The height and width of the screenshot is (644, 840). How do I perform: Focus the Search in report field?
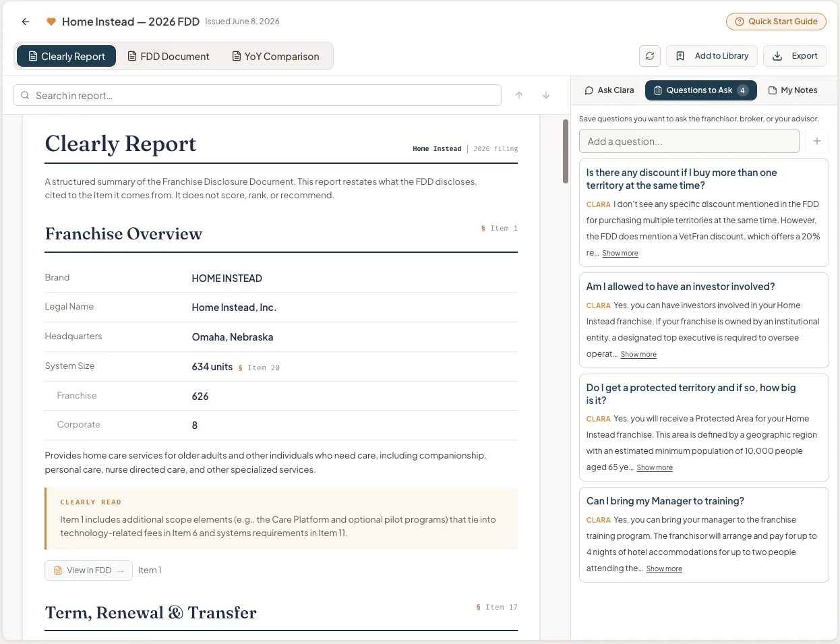tap(258, 95)
